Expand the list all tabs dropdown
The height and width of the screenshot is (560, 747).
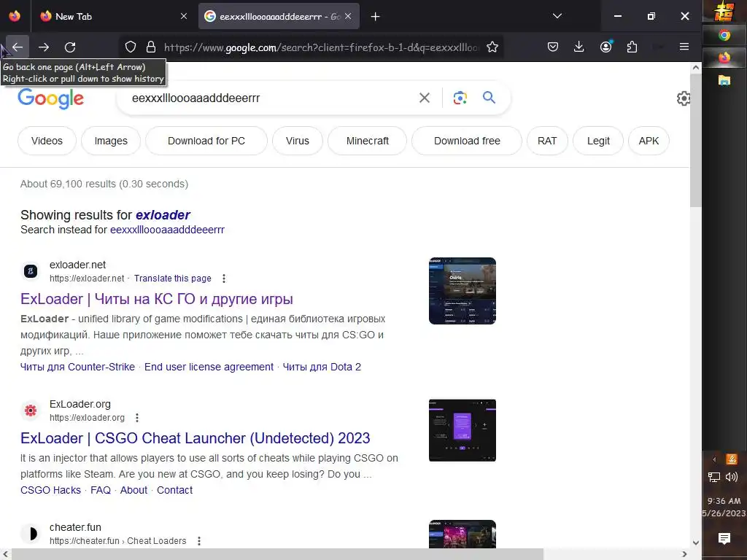pyautogui.click(x=557, y=16)
